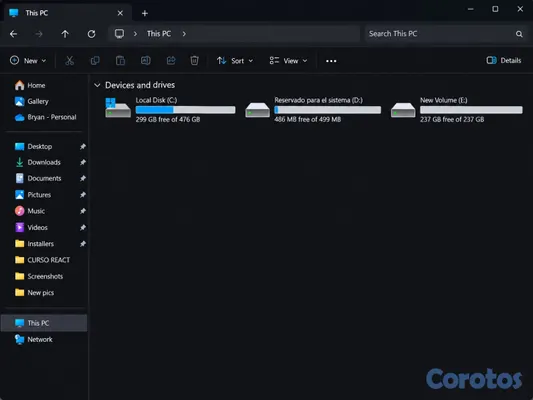The height and width of the screenshot is (400, 533).
Task: Open the View dropdown menu
Action: click(288, 61)
